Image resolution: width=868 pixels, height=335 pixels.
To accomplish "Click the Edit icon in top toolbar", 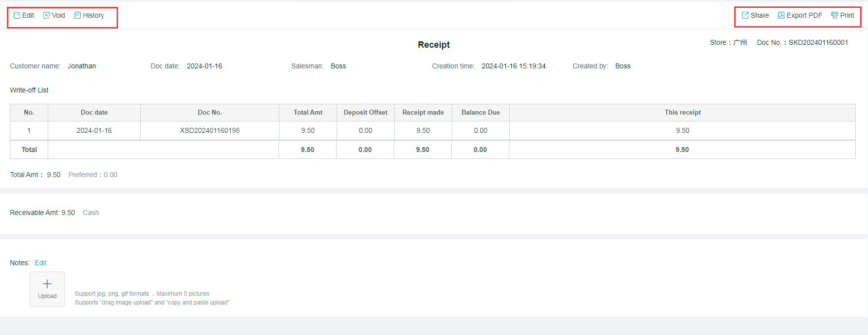I will pyautogui.click(x=17, y=15).
